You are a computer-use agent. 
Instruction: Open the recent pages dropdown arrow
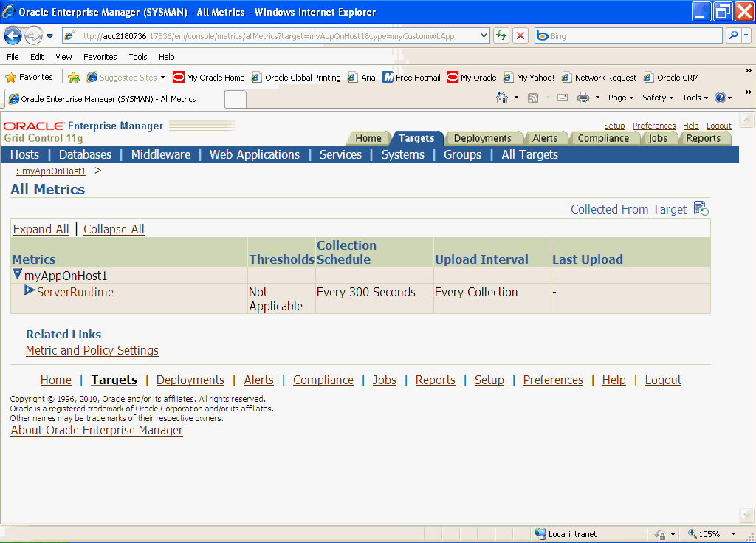click(49, 36)
